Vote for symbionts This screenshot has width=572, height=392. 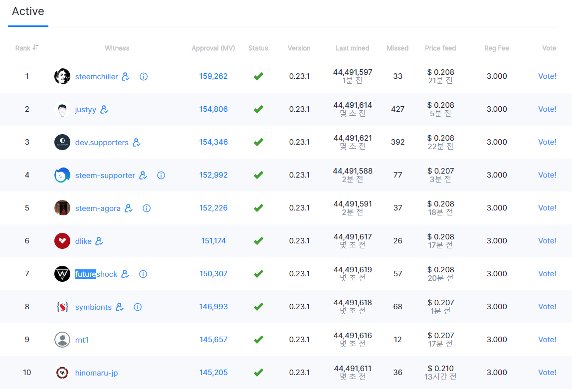pyautogui.click(x=547, y=307)
